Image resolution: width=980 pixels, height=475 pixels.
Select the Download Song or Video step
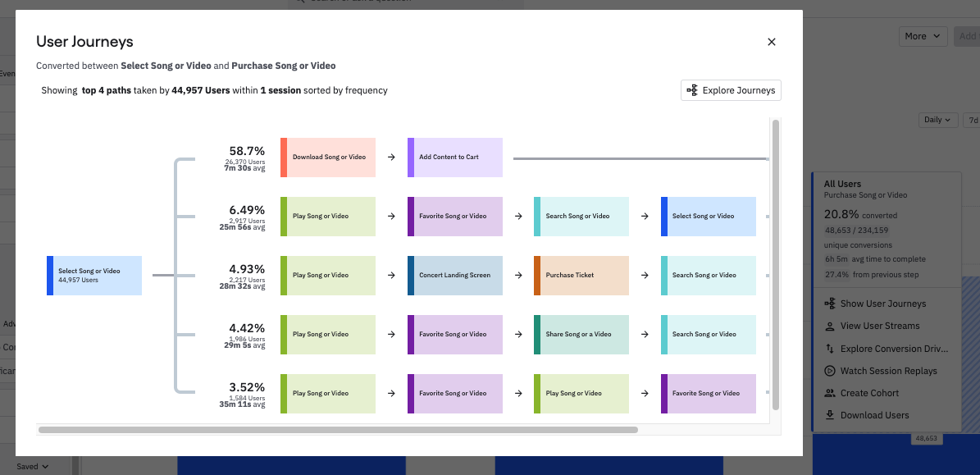click(328, 157)
